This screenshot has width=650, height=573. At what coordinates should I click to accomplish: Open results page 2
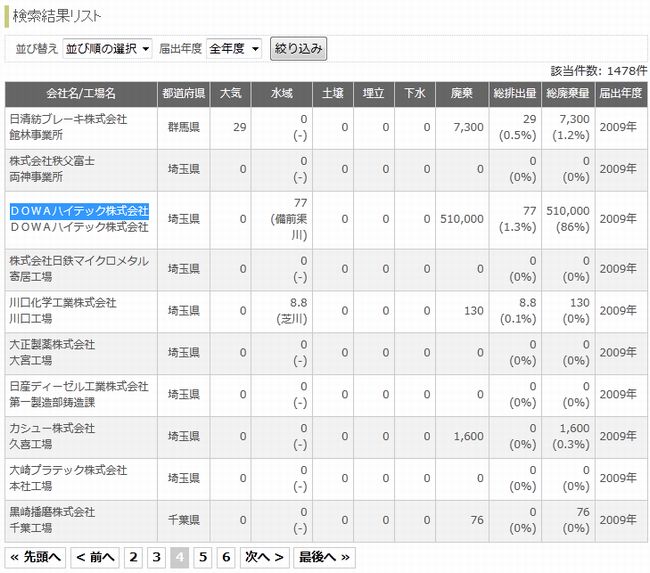pos(133,557)
